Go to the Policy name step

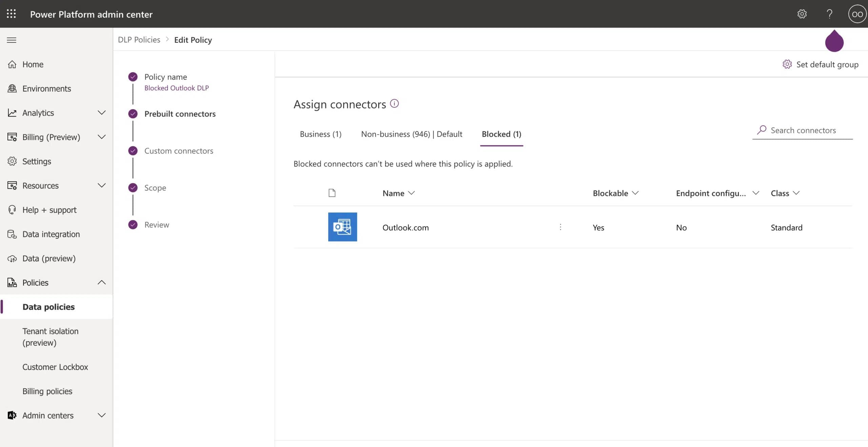tap(165, 77)
